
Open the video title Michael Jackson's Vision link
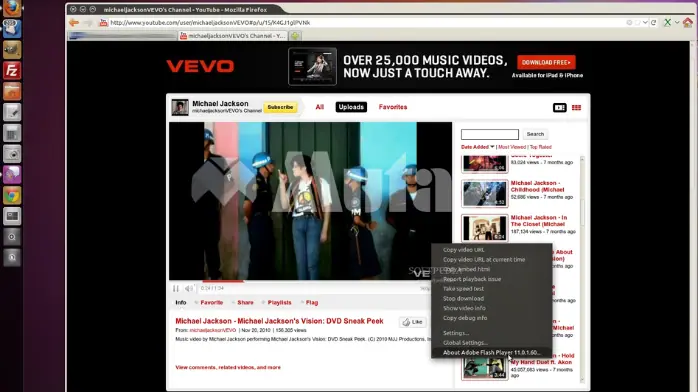pos(279,321)
